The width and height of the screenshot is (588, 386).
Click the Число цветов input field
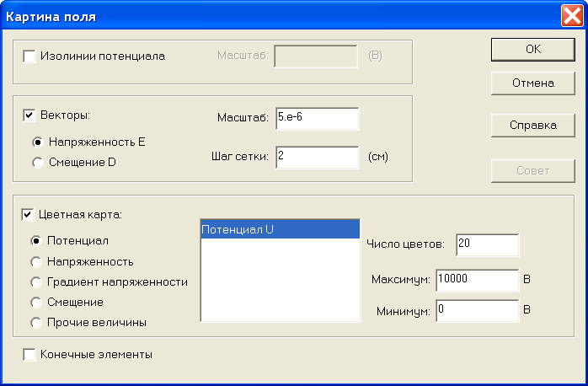tap(488, 245)
